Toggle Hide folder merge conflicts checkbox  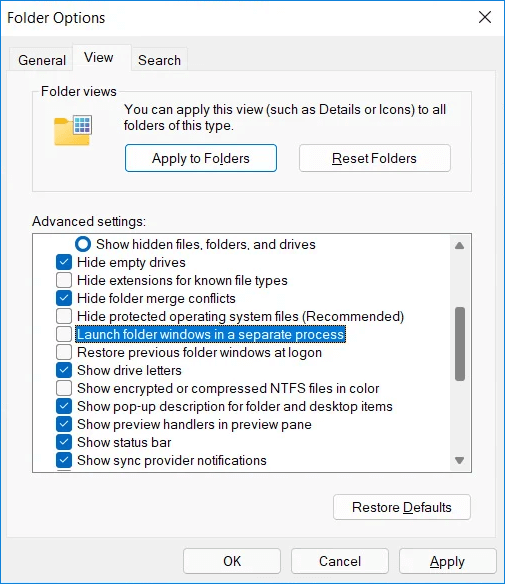click(x=64, y=298)
